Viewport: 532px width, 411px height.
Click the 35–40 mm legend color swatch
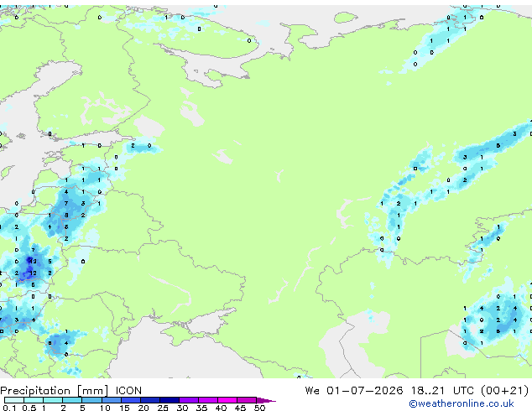207,400
